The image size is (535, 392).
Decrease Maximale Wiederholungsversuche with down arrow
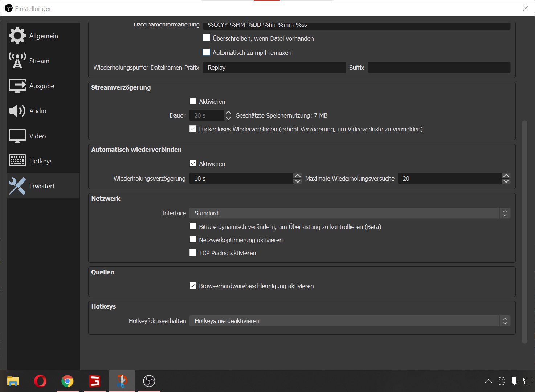point(506,181)
